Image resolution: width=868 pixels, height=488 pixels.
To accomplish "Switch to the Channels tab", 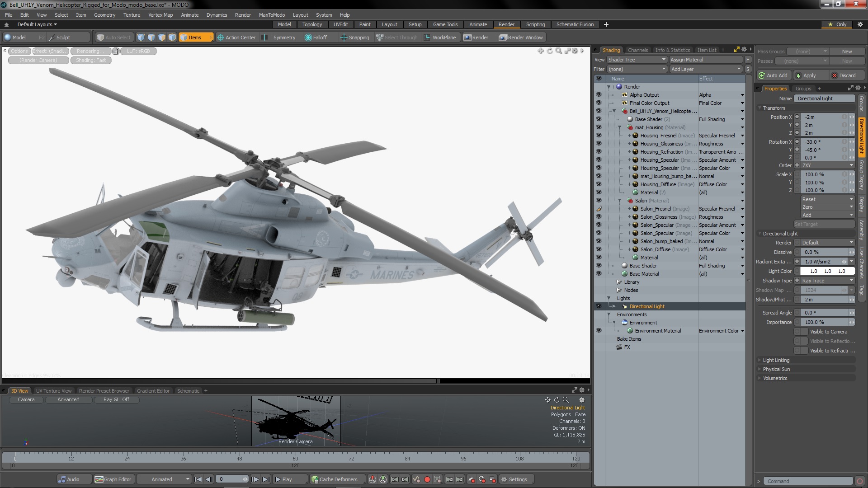I will click(637, 50).
